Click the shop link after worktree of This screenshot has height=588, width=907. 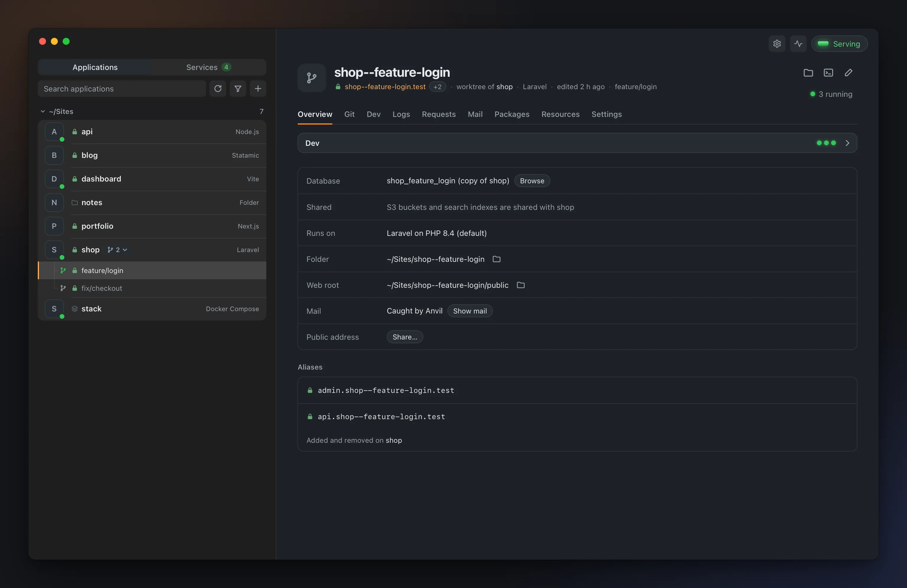coord(504,87)
